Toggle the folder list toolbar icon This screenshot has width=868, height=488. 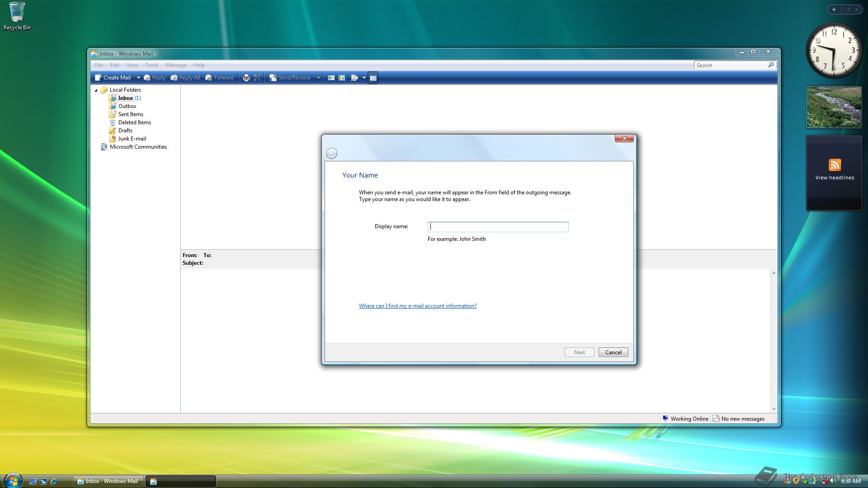coord(373,78)
